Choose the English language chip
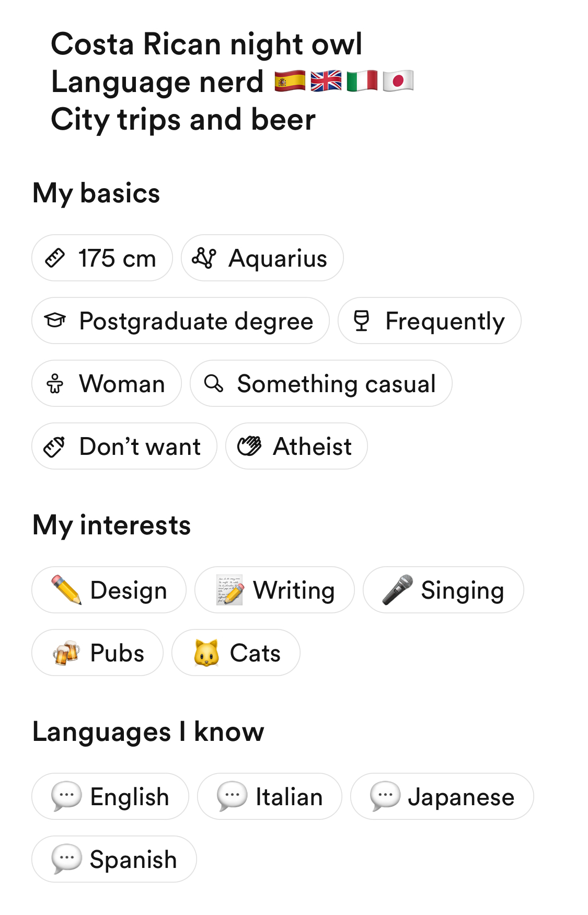Screen dimensions: 588x915 110,796
